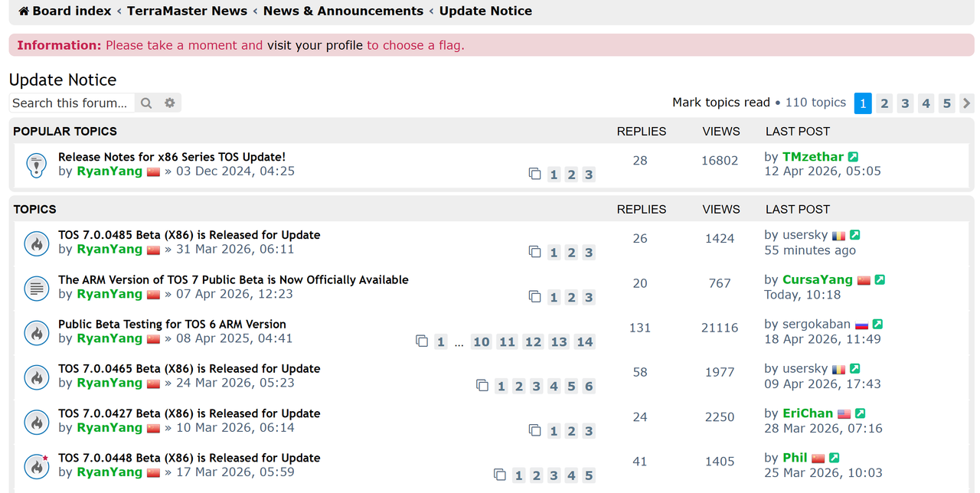Go to next page arrow in pagination
The image size is (980, 493).
pos(967,103)
